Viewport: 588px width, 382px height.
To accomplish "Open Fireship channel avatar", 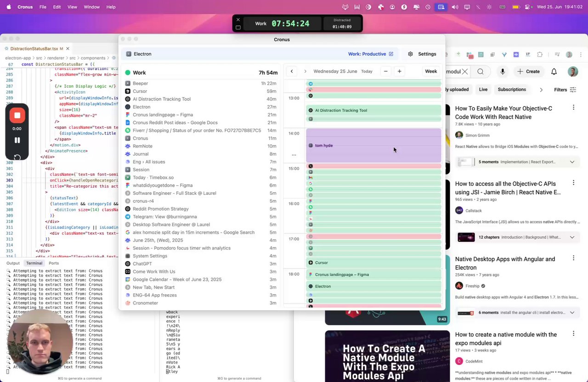I will (x=459, y=286).
